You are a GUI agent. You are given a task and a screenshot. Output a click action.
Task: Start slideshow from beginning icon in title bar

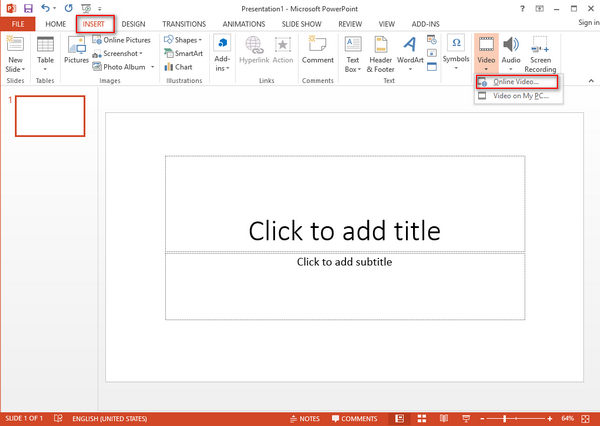pyautogui.click(x=86, y=8)
